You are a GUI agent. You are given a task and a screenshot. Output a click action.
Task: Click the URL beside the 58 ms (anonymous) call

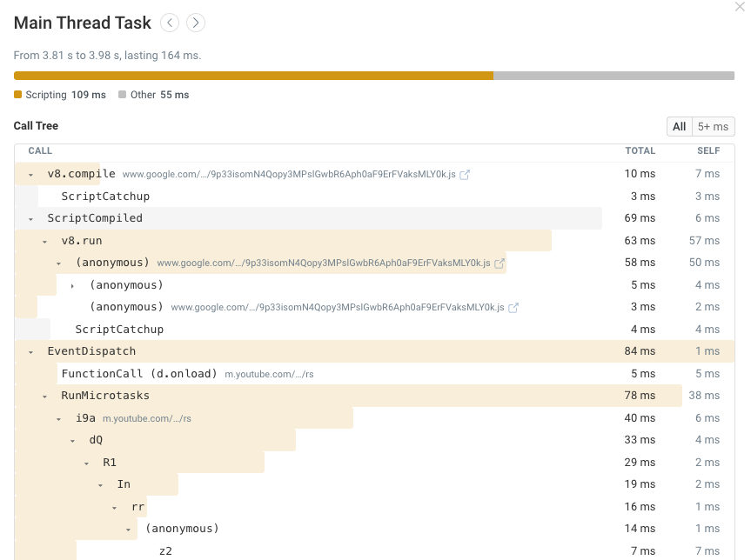(x=324, y=263)
